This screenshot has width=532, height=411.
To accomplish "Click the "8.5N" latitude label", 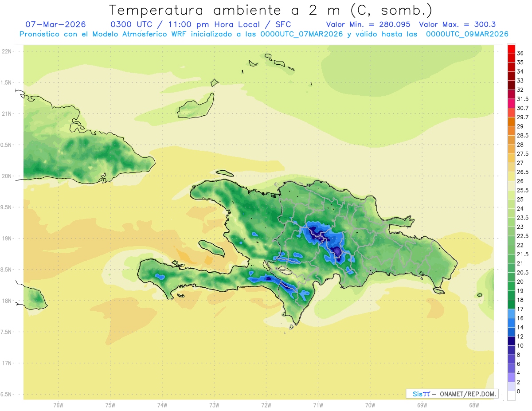I will point(6,270).
